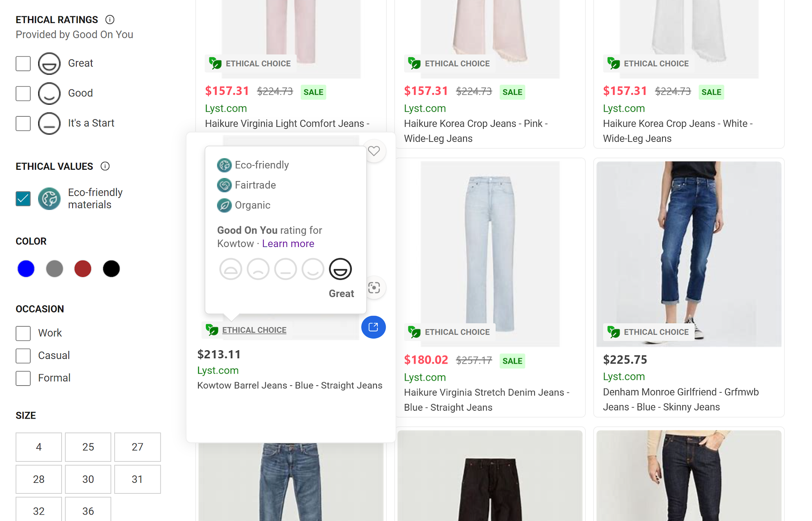This screenshot has width=812, height=521.
Task: Select the red color swatch
Action: [83, 268]
